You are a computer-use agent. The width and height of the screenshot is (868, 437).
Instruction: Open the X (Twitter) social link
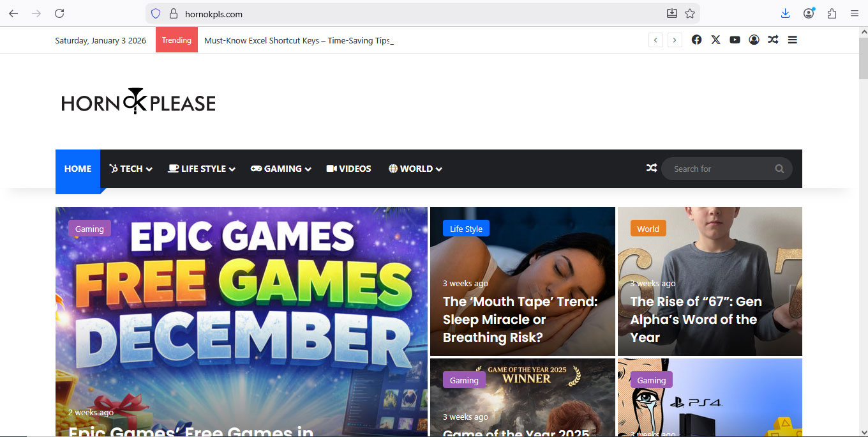[715, 40]
